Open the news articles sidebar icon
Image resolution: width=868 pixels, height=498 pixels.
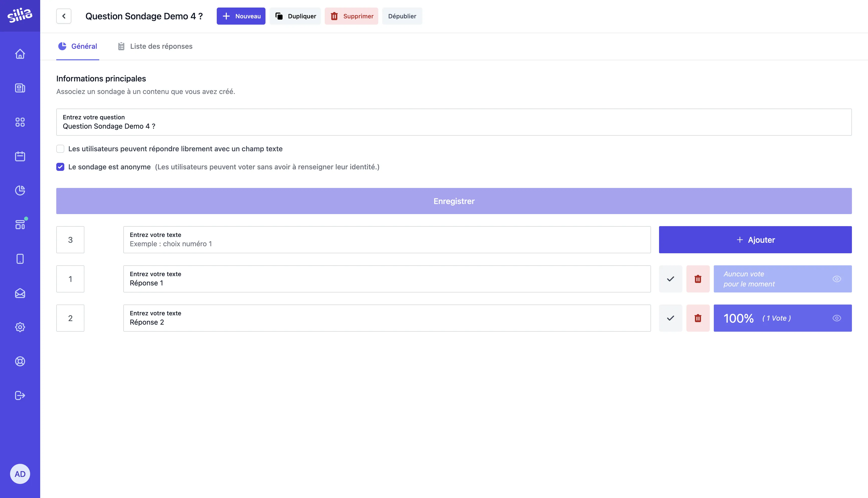[x=20, y=88]
